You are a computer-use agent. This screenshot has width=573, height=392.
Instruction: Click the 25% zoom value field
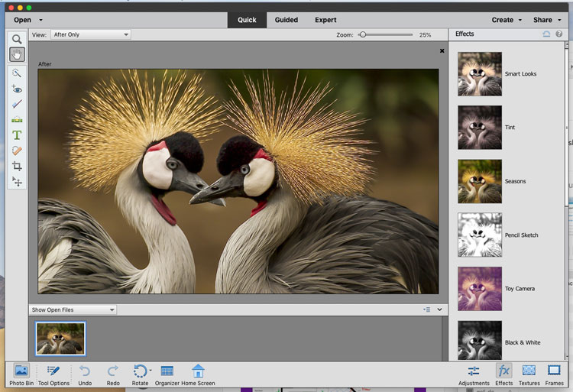pyautogui.click(x=425, y=35)
